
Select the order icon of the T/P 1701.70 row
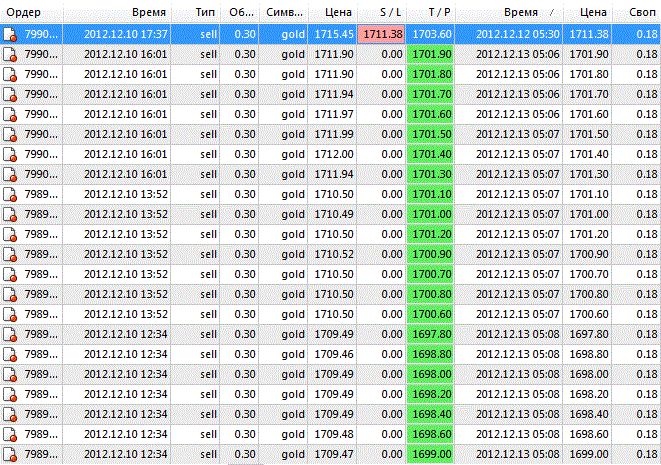(10, 95)
